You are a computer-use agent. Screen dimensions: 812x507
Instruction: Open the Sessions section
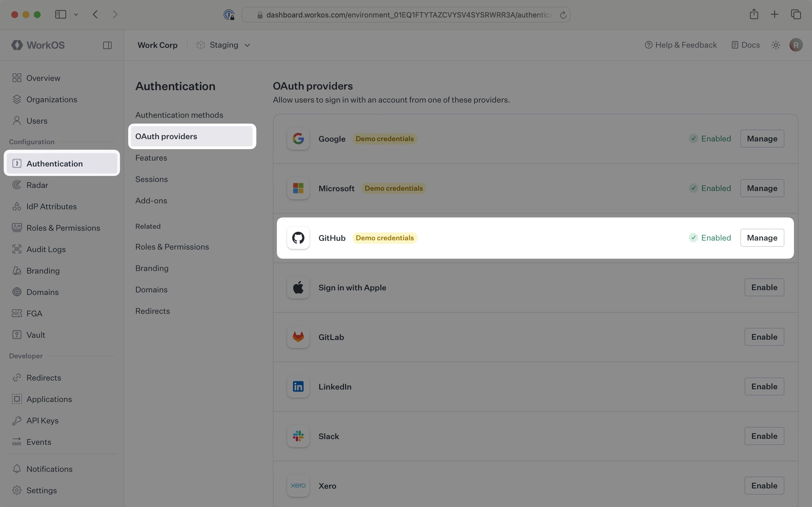point(152,179)
